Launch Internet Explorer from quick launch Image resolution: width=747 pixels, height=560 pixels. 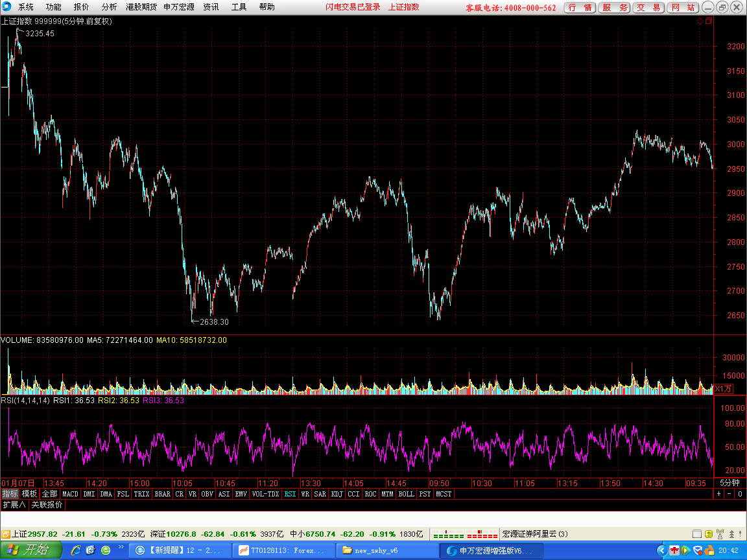pos(76,550)
